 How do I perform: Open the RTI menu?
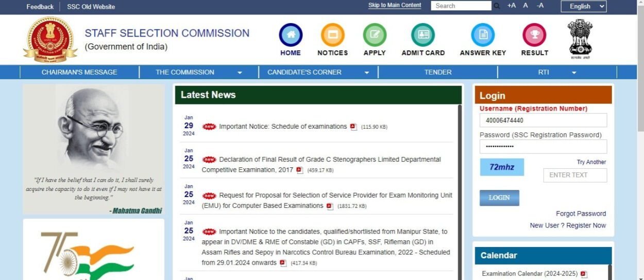point(544,72)
